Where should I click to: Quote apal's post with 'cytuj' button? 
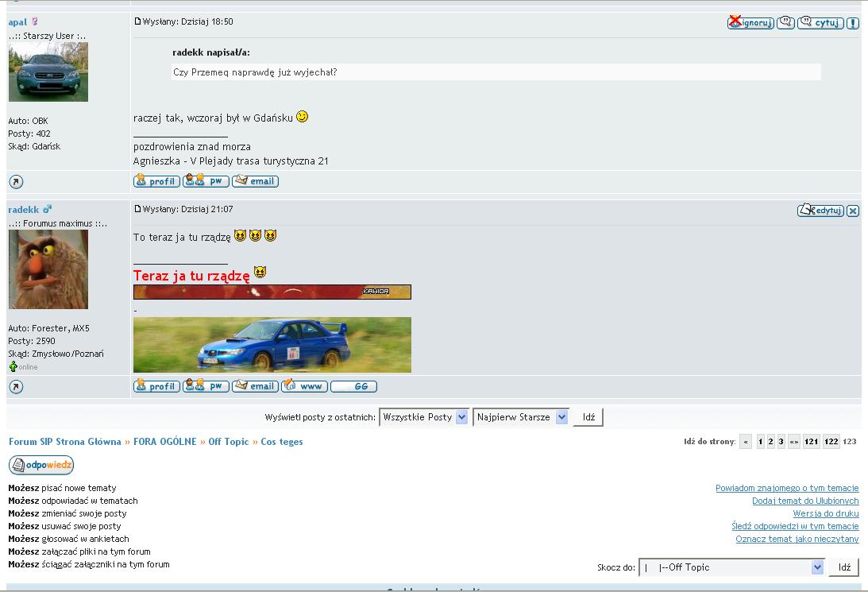[x=820, y=22]
